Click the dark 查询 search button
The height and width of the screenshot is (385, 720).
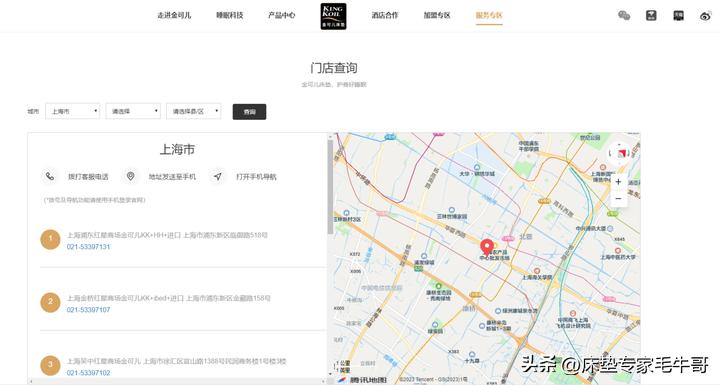[249, 112]
